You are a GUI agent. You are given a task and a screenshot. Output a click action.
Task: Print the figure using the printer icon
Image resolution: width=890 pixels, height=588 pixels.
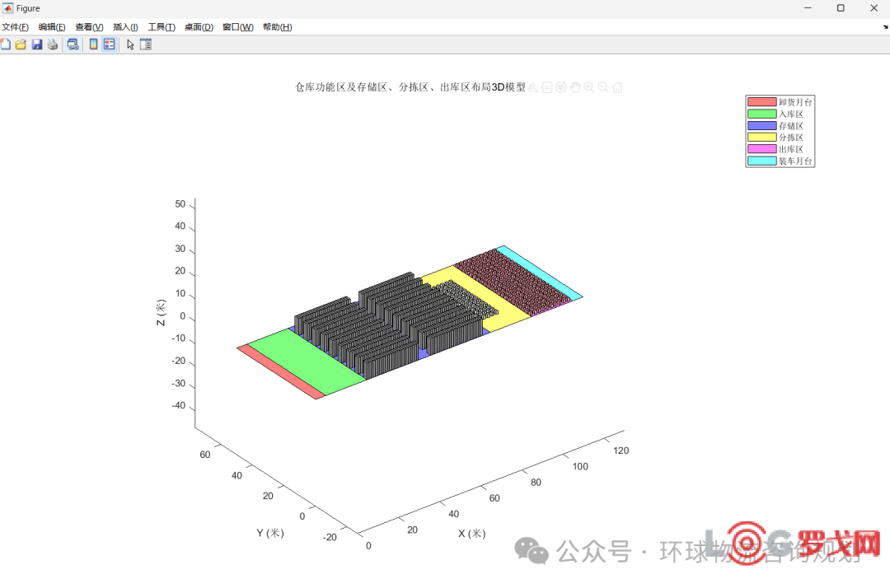pyautogui.click(x=53, y=44)
